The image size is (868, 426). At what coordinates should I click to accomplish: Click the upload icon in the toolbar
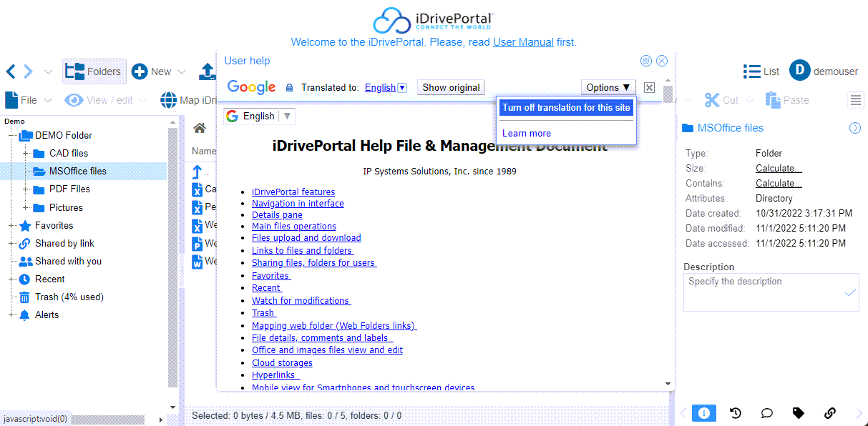tap(207, 71)
